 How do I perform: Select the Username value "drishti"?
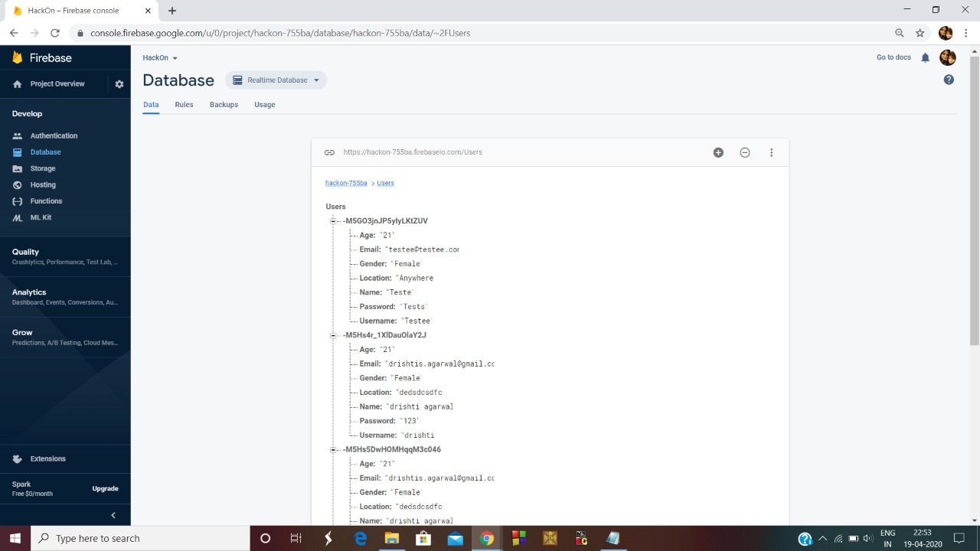coord(418,435)
